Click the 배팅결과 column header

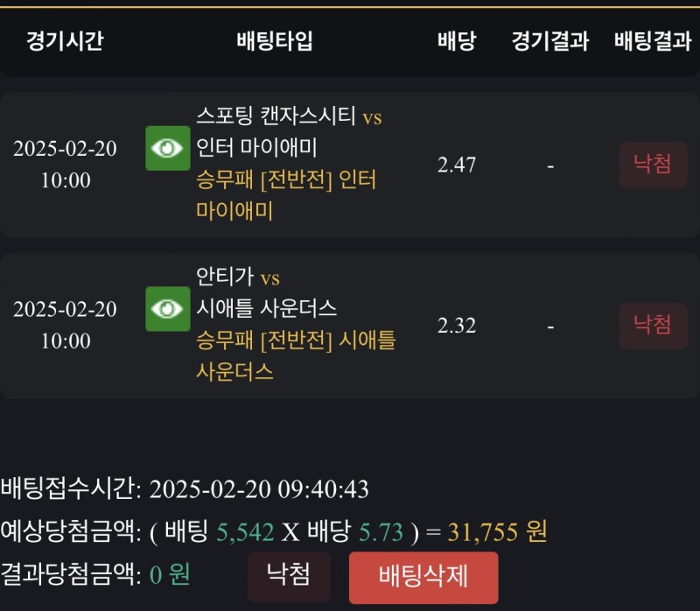653,41
